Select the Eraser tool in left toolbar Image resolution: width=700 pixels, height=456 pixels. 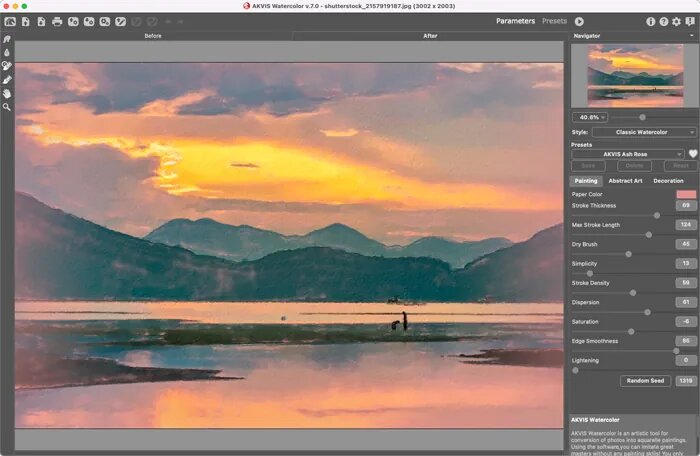(x=8, y=79)
